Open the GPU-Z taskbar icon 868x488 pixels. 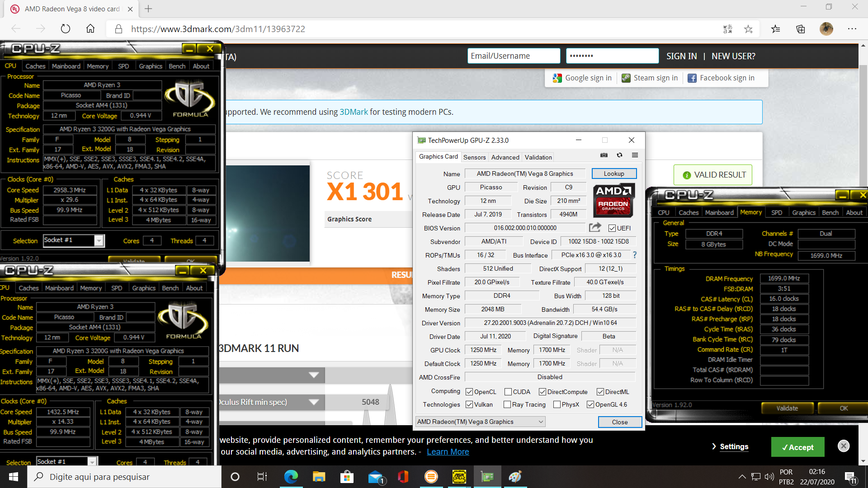click(x=487, y=477)
